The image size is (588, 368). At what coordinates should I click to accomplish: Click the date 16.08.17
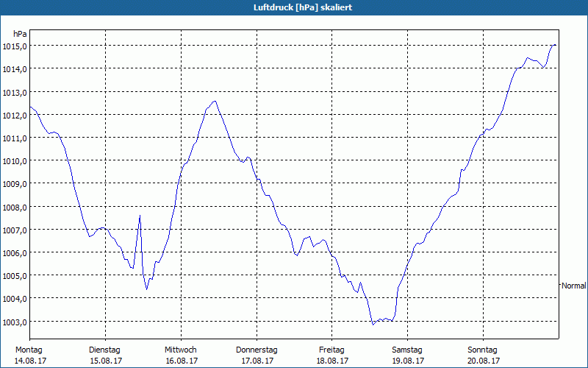pos(182,361)
